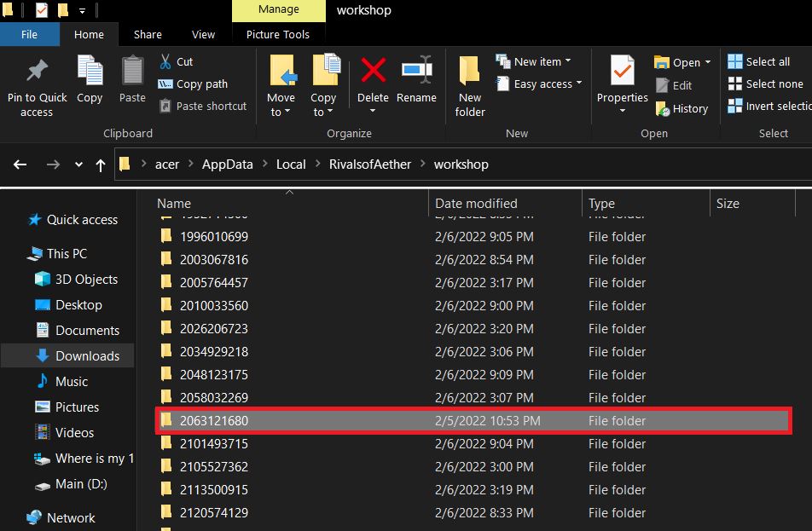The image size is (812, 531).
Task: Open the Picture Tools tab
Action: coord(278,35)
